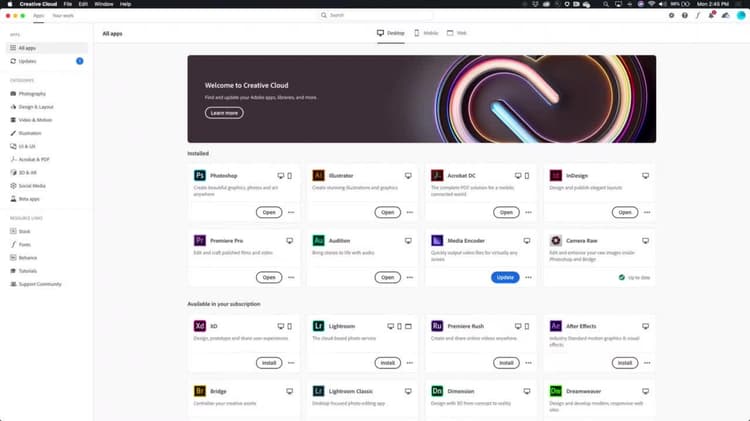This screenshot has width=750, height=421.
Task: Open Photoshop with its Open button
Action: click(269, 212)
